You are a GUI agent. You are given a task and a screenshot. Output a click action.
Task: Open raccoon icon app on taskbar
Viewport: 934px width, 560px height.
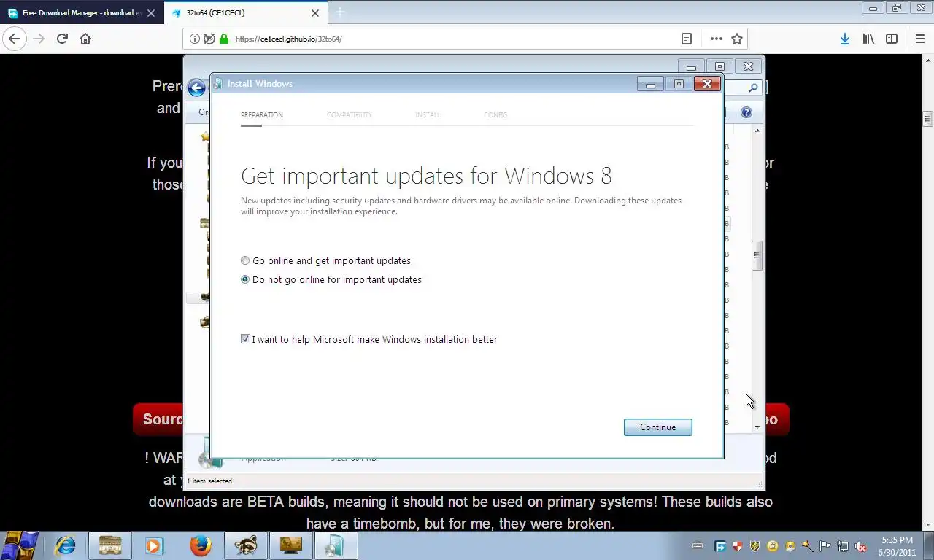(245, 545)
